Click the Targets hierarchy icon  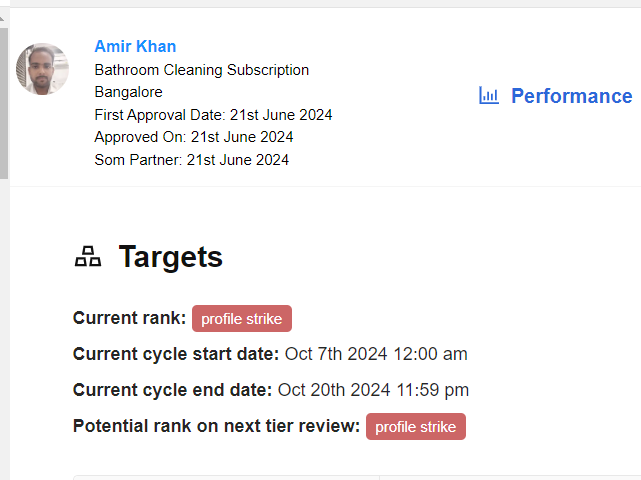tap(88, 257)
